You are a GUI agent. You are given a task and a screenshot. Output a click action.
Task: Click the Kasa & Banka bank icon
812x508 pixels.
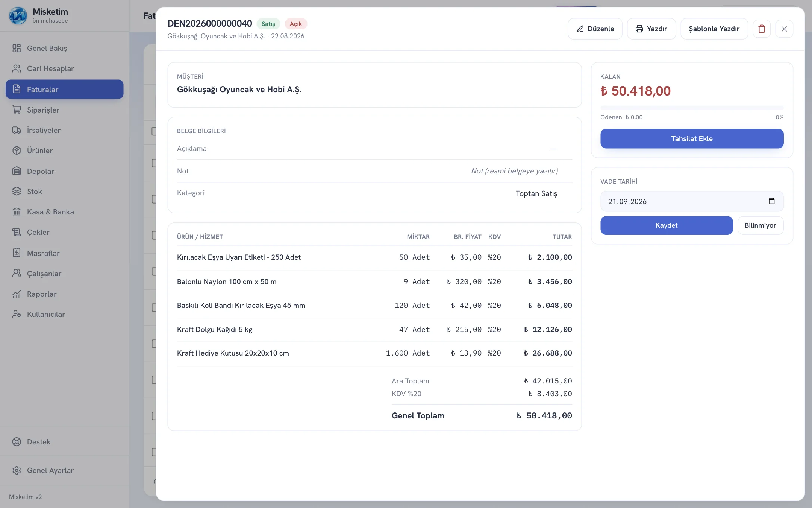tap(17, 212)
